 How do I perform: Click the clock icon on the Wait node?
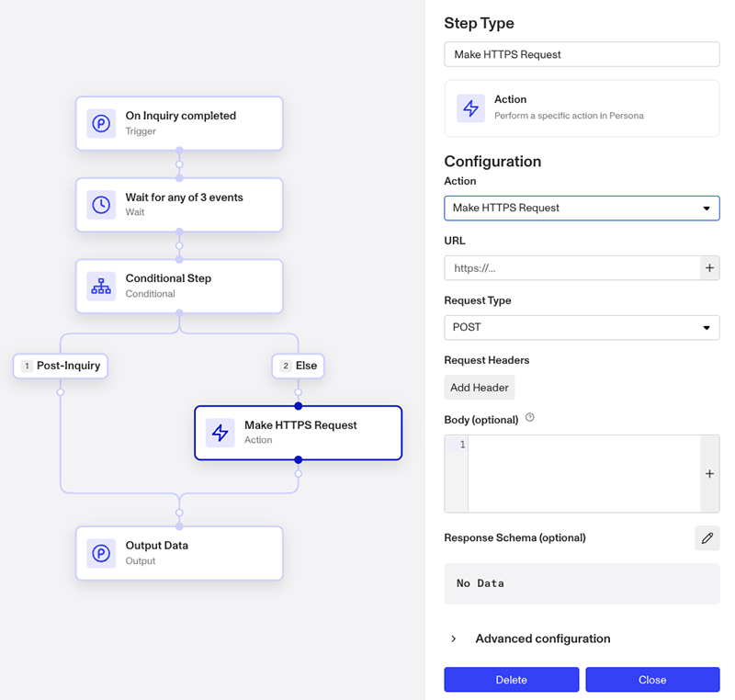(101, 205)
